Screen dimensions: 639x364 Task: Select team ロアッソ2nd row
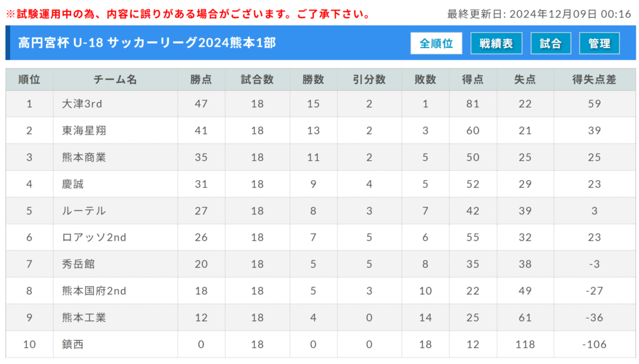click(x=321, y=237)
